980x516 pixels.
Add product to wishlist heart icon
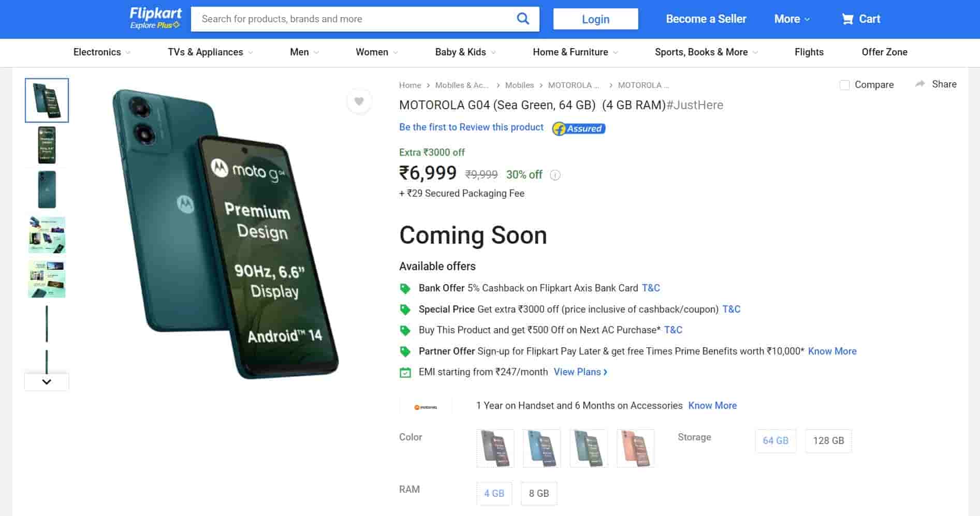tap(359, 101)
